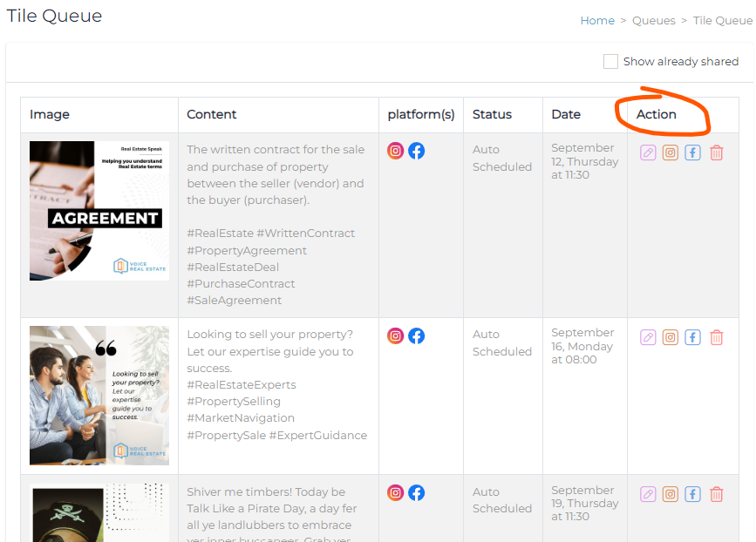
Task: Click Facebook platform icon in 'Looking to sell' row
Action: [x=417, y=335]
